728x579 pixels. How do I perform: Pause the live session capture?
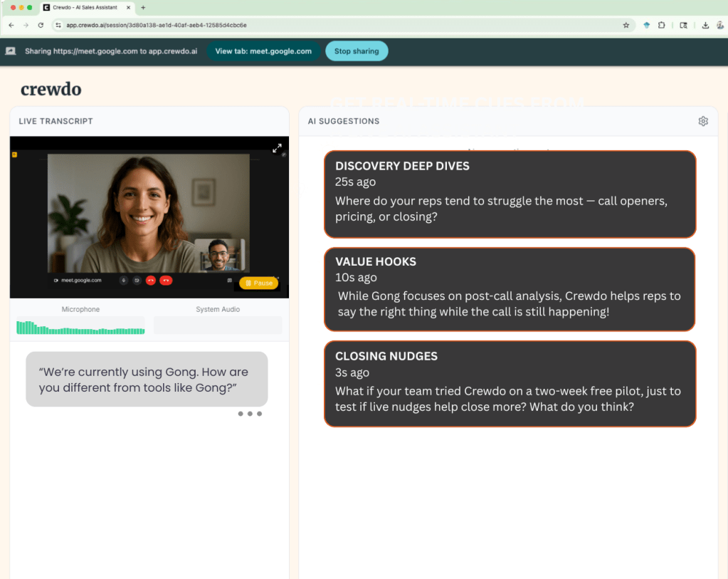click(x=258, y=283)
